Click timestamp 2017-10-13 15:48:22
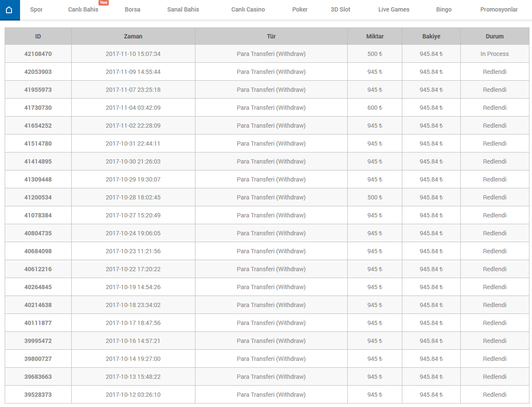This screenshot has height=407, width=532. coord(133,377)
